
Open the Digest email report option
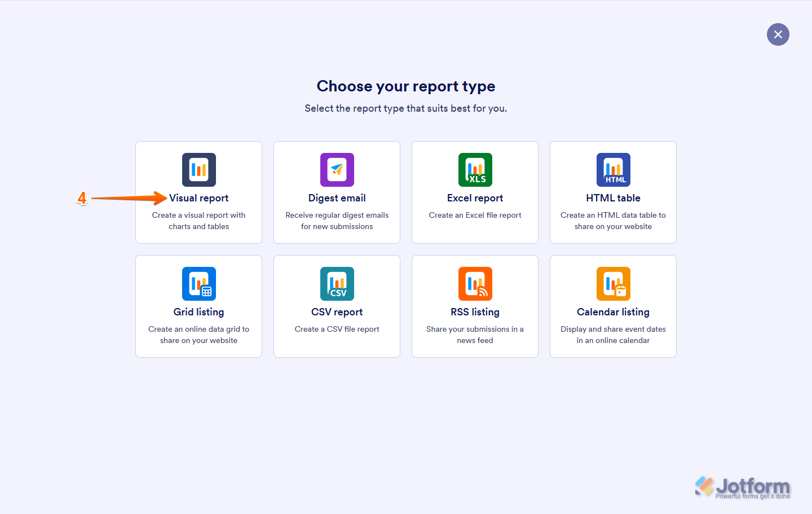337,192
